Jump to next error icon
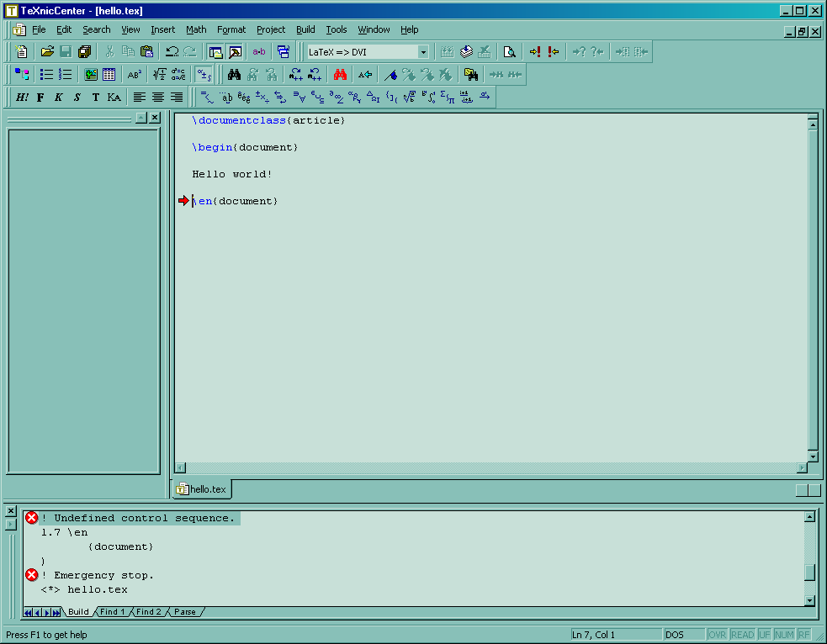Image resolution: width=827 pixels, height=644 pixels. tap(535, 51)
